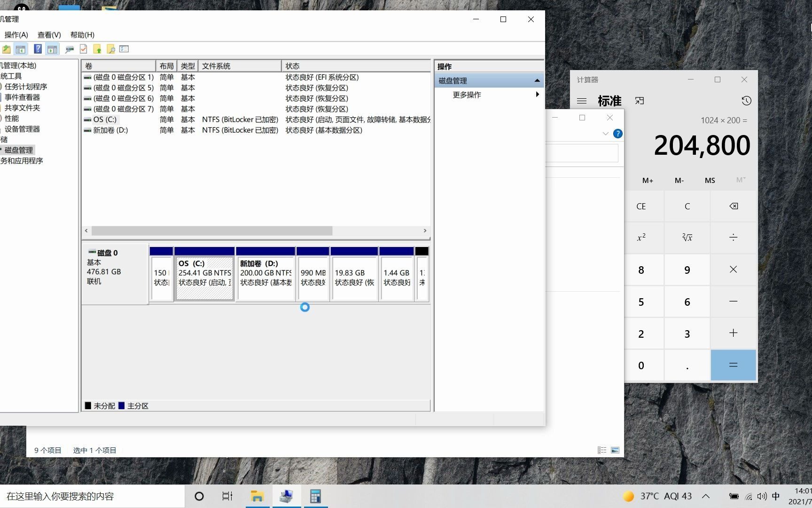Click the multiply key in calculator
Viewport: 812px width, 508px height.
[x=733, y=270]
